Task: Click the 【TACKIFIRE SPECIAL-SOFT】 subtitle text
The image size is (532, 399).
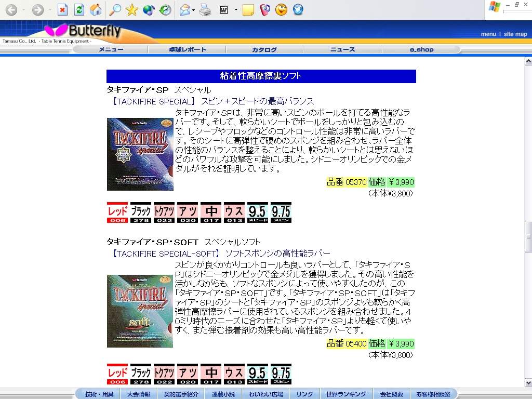Action: 165,254
